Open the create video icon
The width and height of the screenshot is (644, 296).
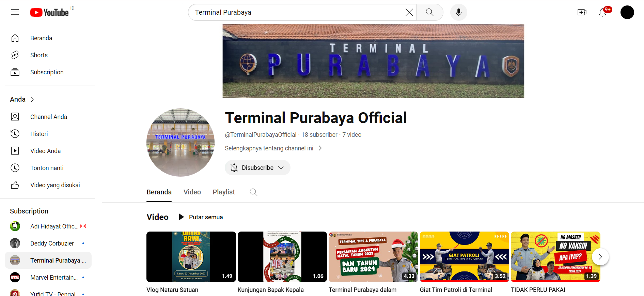[582, 13]
